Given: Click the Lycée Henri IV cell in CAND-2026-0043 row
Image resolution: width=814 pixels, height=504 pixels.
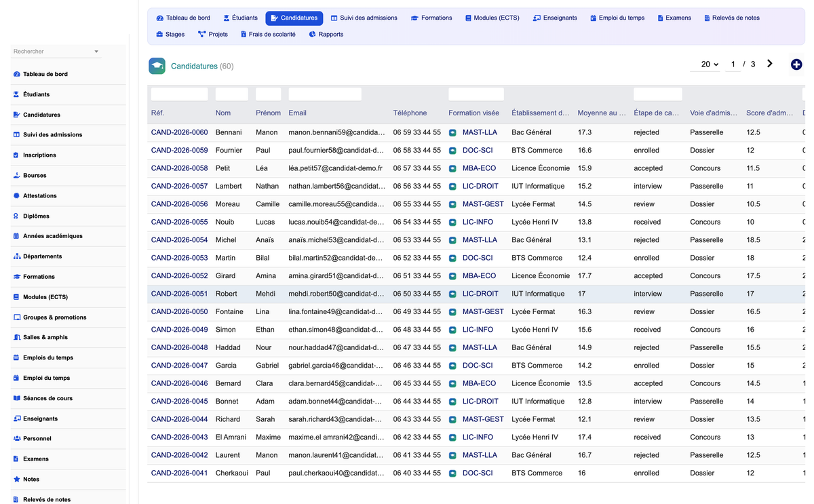Looking at the screenshot, I should 535,437.
